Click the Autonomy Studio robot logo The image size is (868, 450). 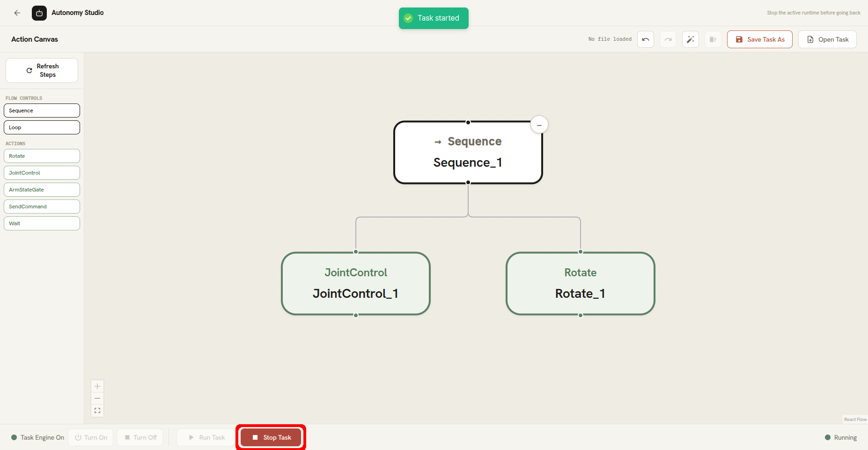coord(39,13)
